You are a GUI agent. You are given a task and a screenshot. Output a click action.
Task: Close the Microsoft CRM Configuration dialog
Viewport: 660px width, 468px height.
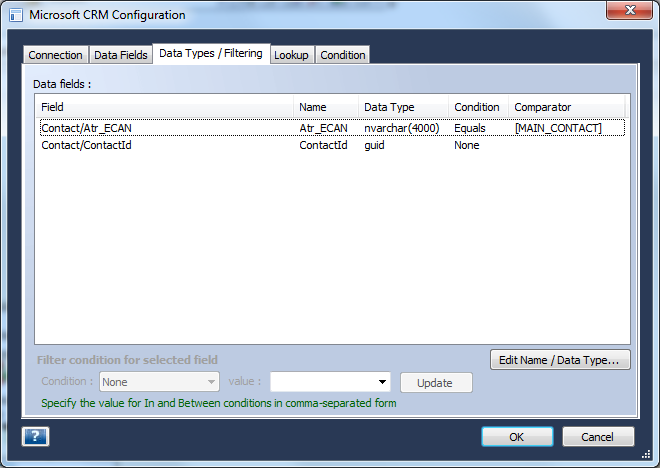pyautogui.click(x=629, y=10)
